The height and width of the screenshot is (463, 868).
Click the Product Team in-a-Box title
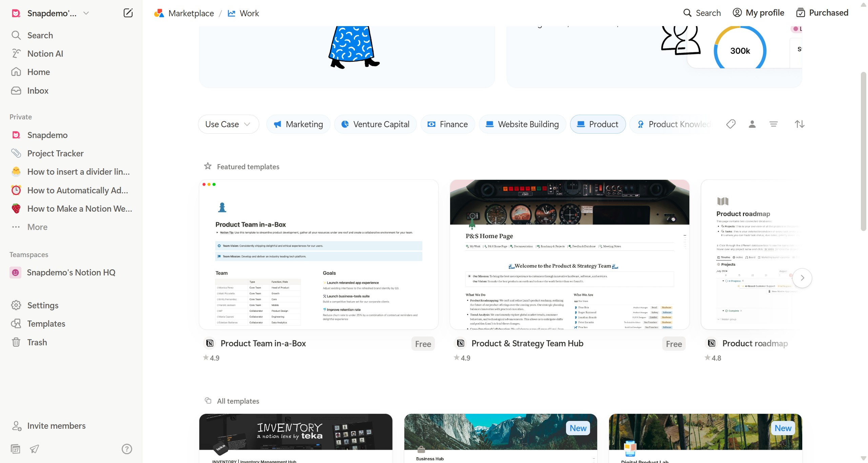click(x=263, y=343)
